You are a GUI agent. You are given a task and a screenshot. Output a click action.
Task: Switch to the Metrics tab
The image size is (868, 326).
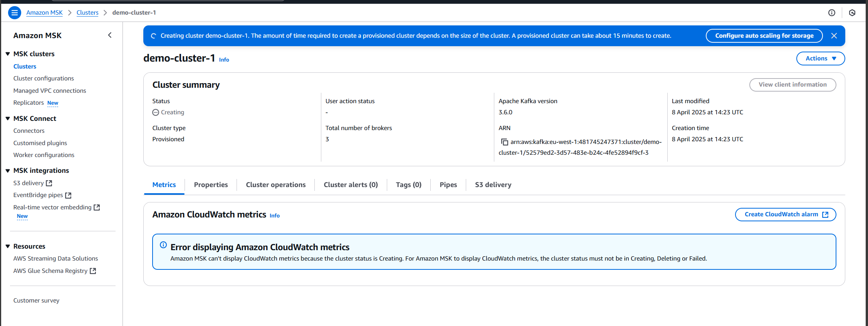click(164, 185)
